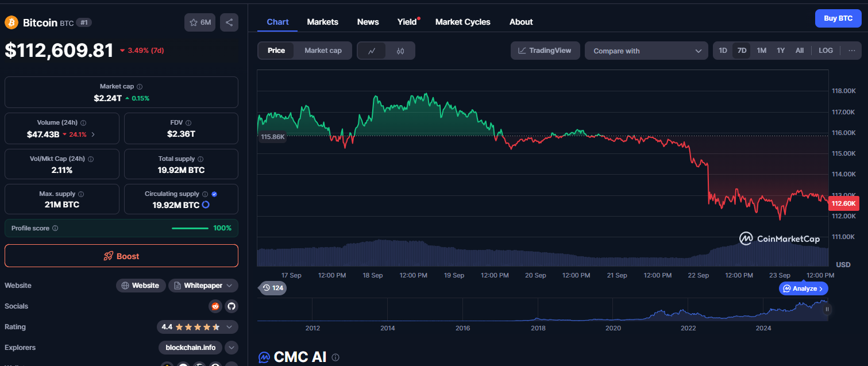Image resolution: width=868 pixels, height=366 pixels.
Task: Expand the Whitepaper dropdown
Action: click(x=203, y=286)
